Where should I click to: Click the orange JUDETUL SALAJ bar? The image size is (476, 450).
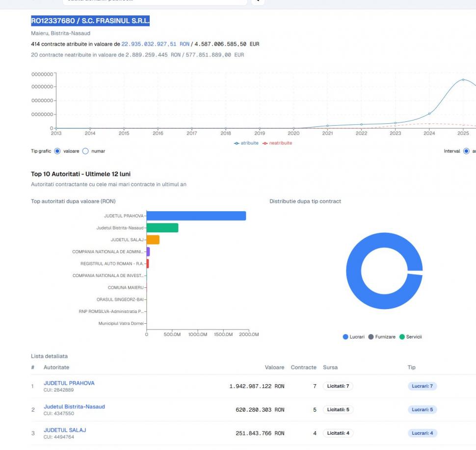153,240
